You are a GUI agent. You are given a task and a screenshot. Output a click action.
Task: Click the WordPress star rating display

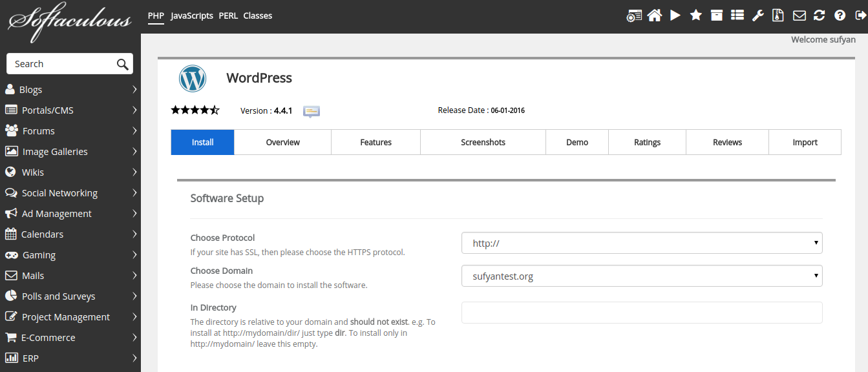tap(195, 110)
